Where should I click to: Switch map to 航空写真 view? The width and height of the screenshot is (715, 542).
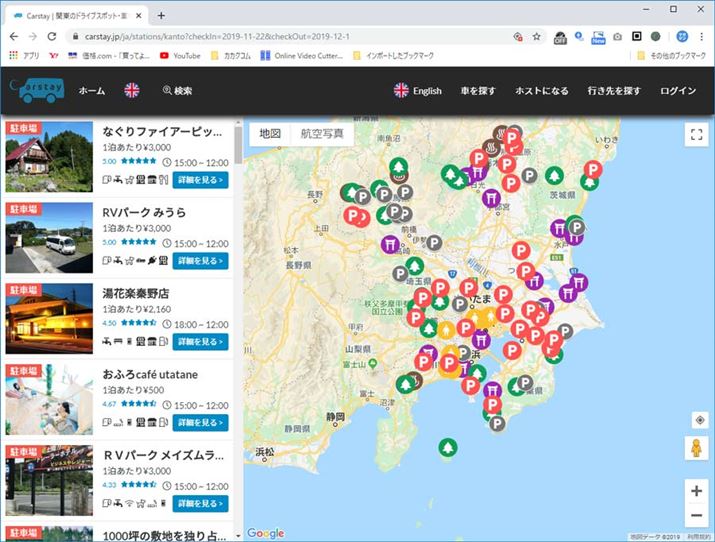[x=322, y=133]
